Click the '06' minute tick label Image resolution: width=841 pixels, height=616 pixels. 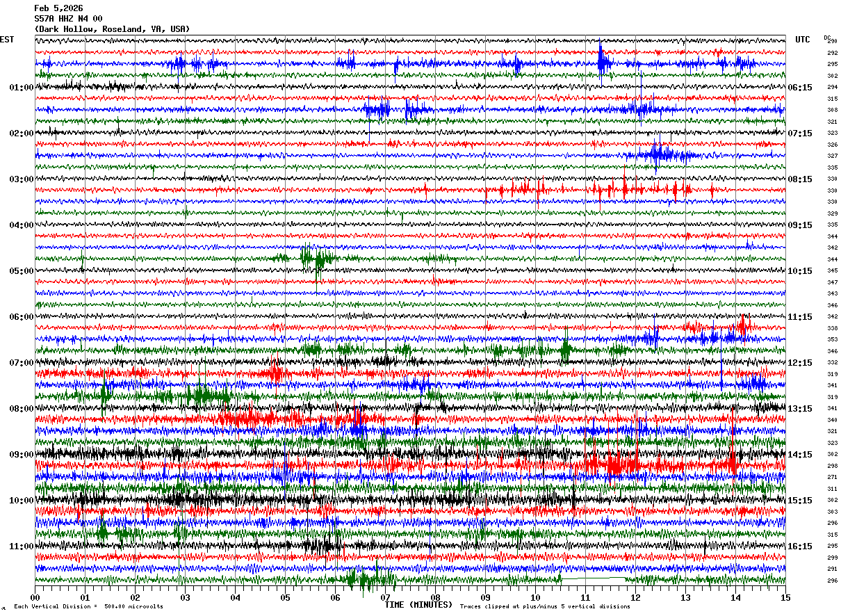point(335,597)
